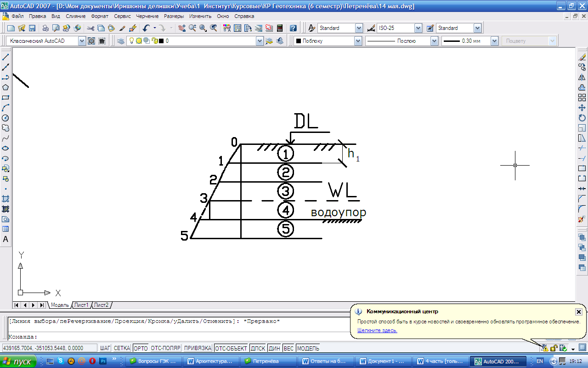588x368 pixels.
Task: Select the Fillet tool
Action: pos(582,209)
